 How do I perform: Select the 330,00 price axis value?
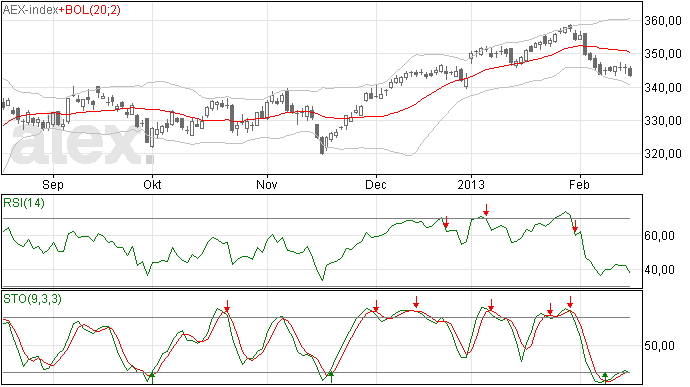point(663,121)
